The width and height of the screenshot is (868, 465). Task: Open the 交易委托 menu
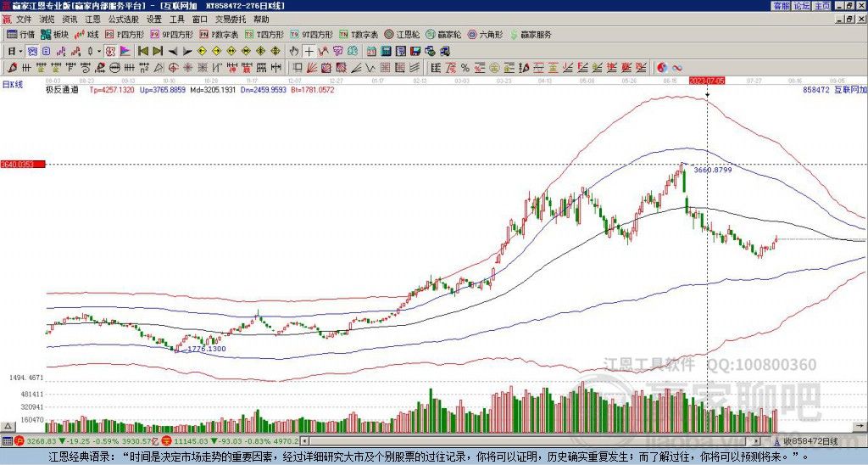[231, 19]
